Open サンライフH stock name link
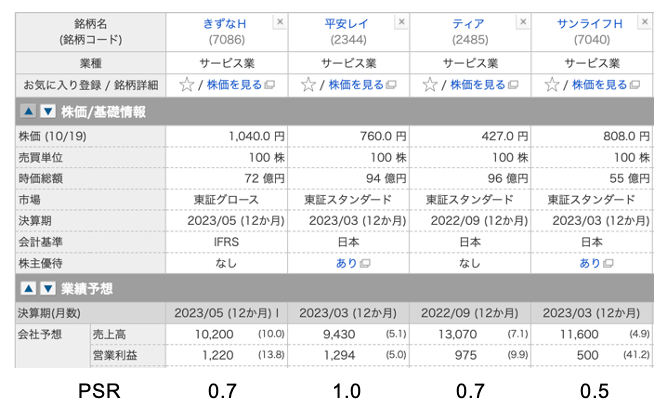This screenshot has width=672, height=406. [590, 24]
